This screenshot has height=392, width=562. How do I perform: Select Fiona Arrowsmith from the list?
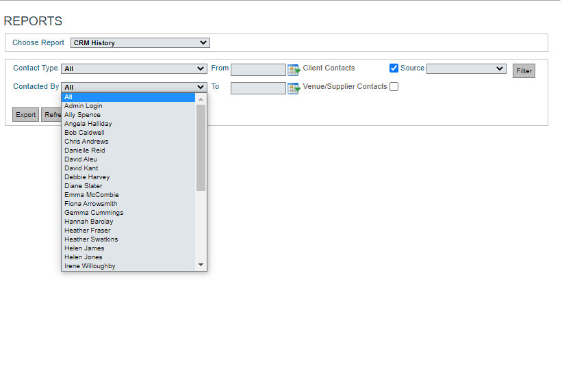pyautogui.click(x=128, y=203)
